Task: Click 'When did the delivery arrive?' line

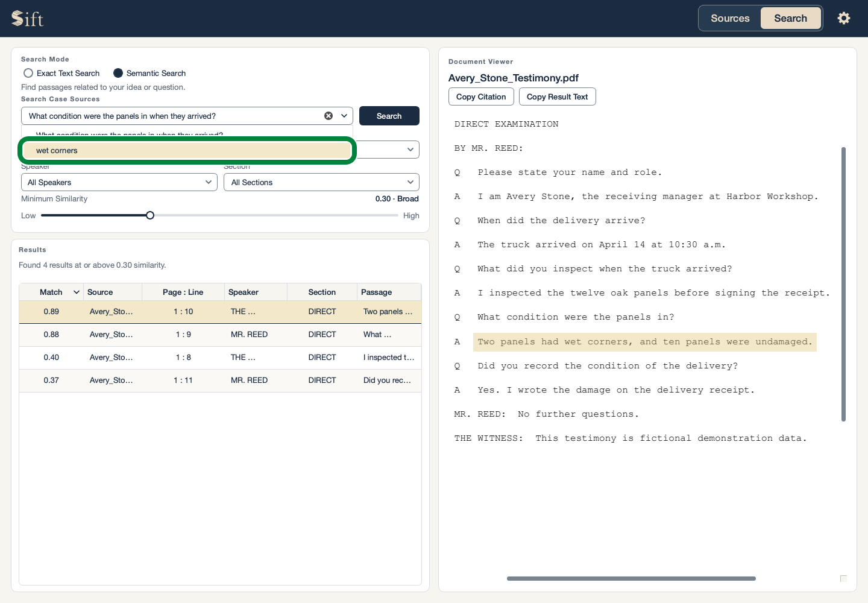Action: [x=561, y=221]
